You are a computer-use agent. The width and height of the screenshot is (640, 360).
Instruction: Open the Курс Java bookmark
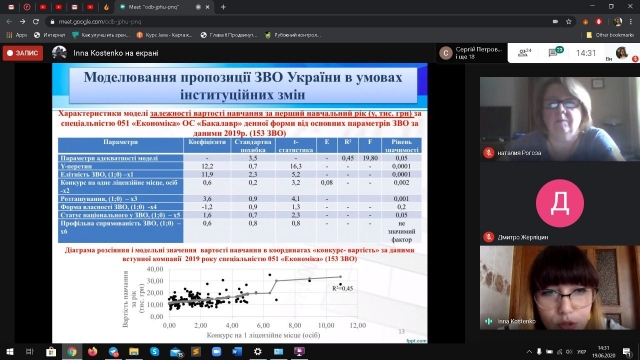point(164,35)
